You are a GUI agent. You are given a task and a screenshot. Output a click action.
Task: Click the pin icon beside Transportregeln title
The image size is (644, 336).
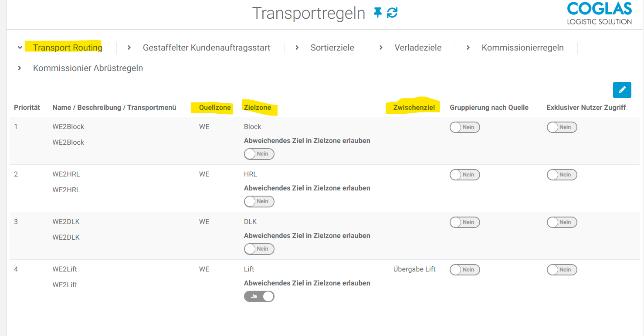377,13
